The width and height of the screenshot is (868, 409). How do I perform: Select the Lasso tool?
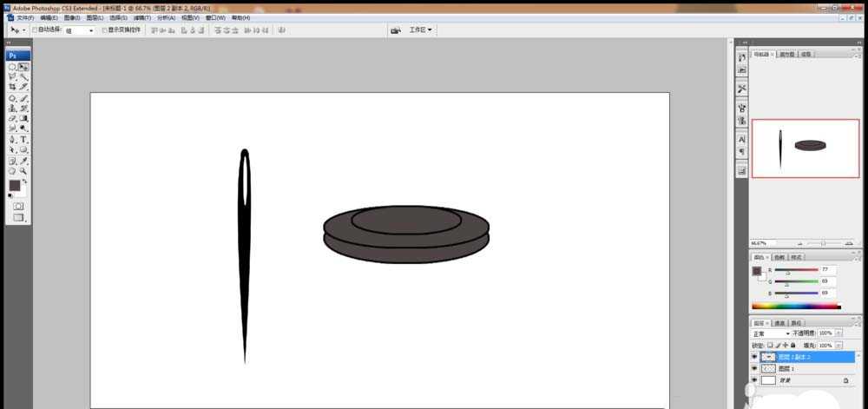coord(12,76)
